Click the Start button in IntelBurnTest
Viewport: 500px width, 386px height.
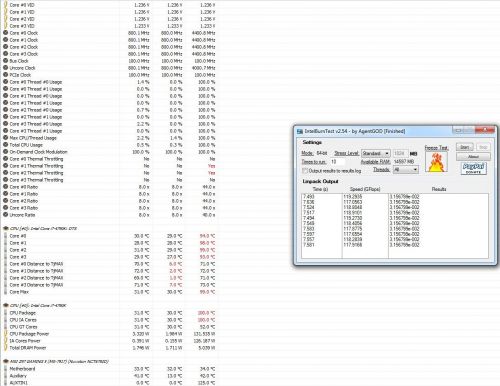(x=464, y=147)
